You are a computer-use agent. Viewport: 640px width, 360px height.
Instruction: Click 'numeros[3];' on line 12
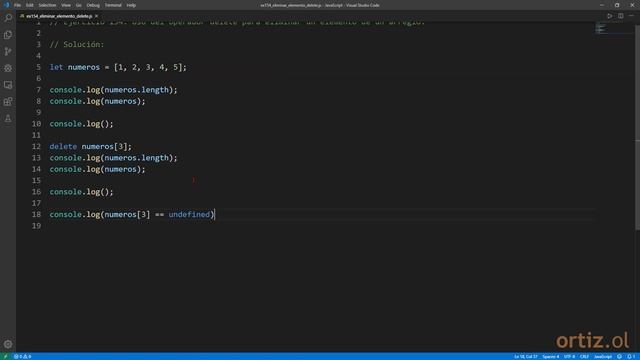107,146
